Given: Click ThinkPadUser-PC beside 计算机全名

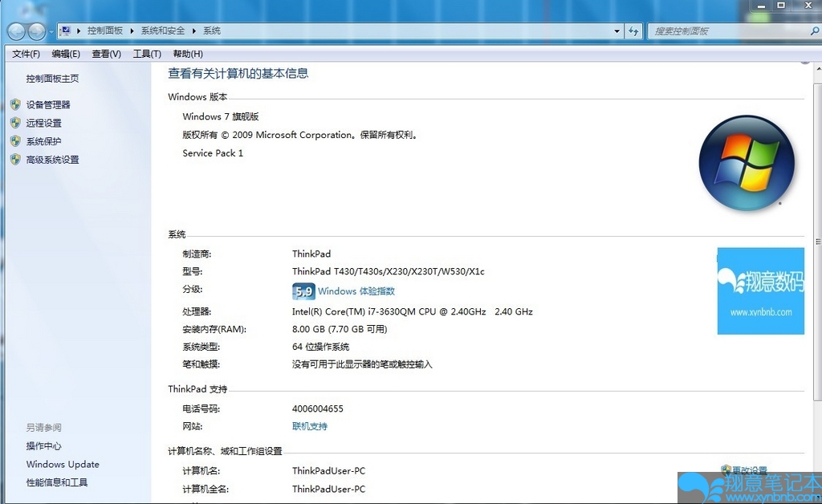Looking at the screenshot, I should point(328,490).
